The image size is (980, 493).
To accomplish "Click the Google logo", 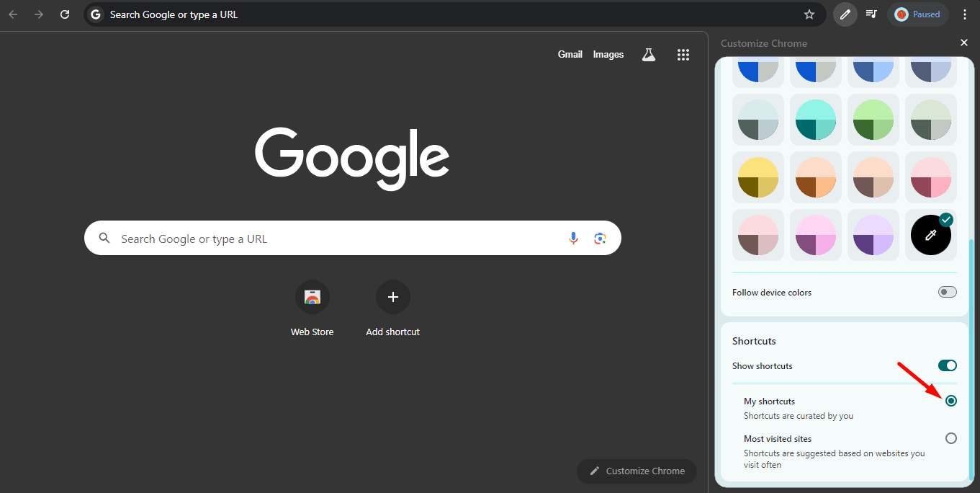I will (x=352, y=158).
